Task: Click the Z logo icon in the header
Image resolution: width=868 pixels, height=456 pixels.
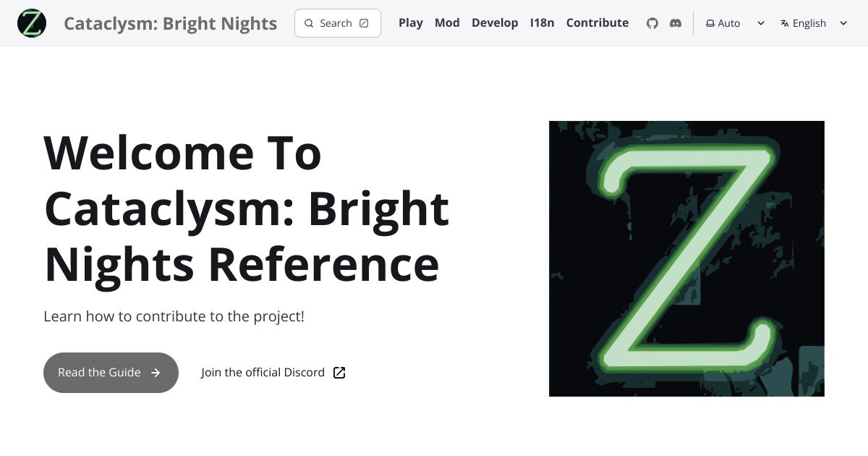Action: tap(32, 23)
